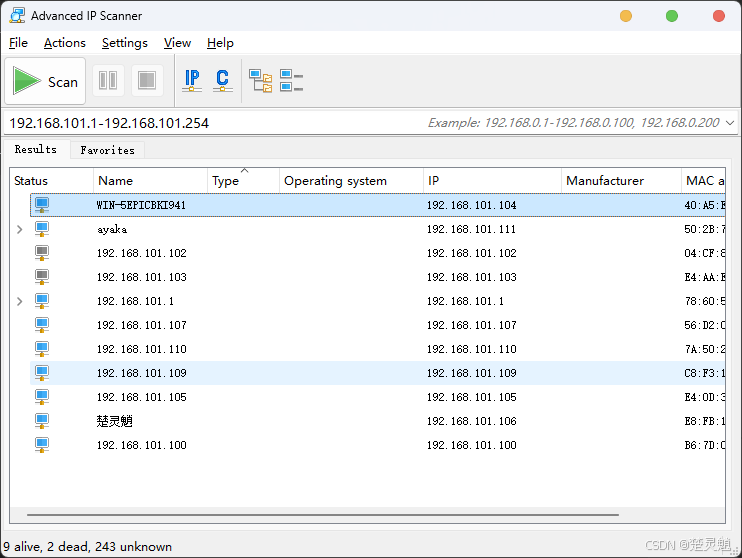Sort by the Type column header
Image resolution: width=742 pixels, height=558 pixels.
click(x=243, y=181)
